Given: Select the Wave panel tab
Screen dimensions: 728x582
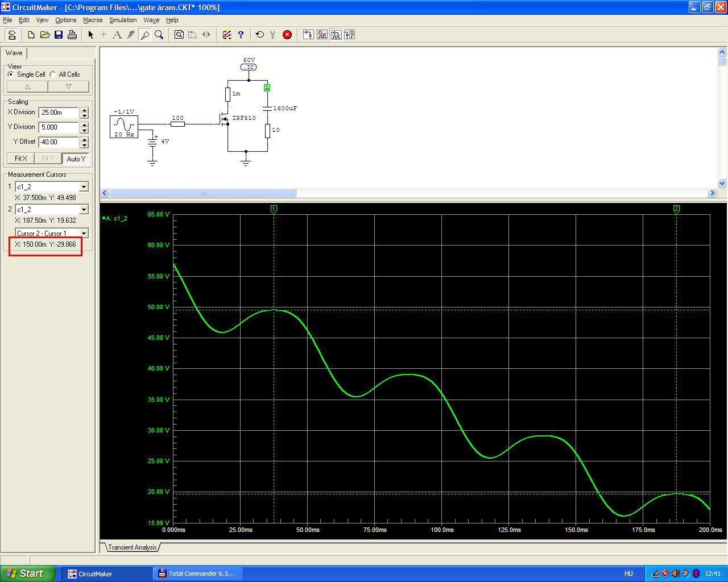Looking at the screenshot, I should click(14, 53).
